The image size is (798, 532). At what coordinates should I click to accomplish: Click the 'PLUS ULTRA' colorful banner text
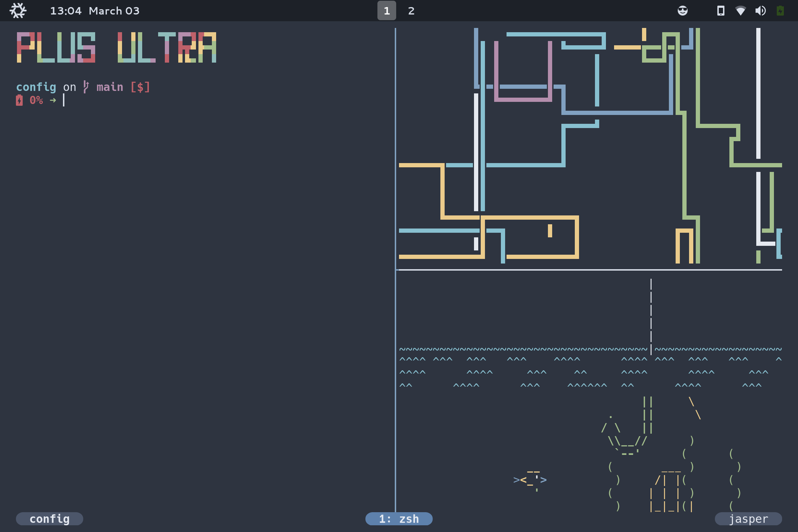pyautogui.click(x=117, y=47)
